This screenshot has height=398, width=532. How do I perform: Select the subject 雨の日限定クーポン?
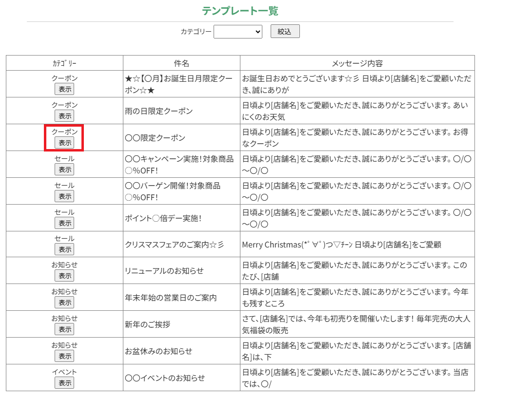[159, 111]
